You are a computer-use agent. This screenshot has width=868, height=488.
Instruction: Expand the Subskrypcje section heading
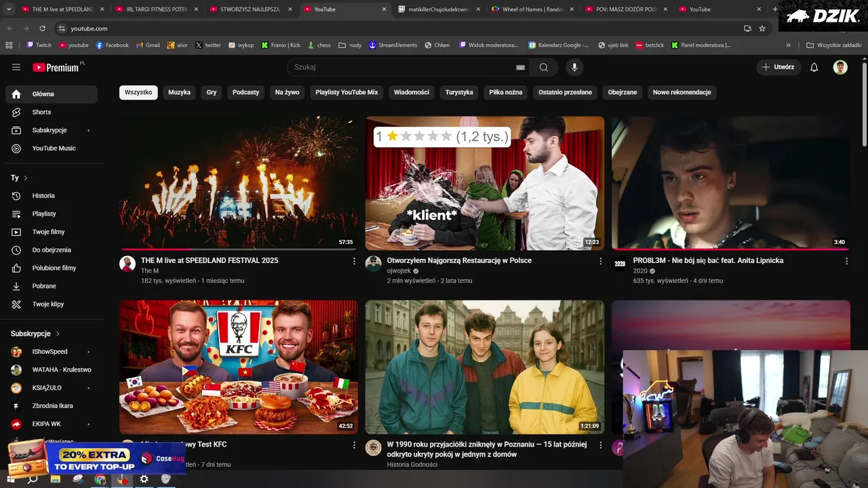pos(35,333)
